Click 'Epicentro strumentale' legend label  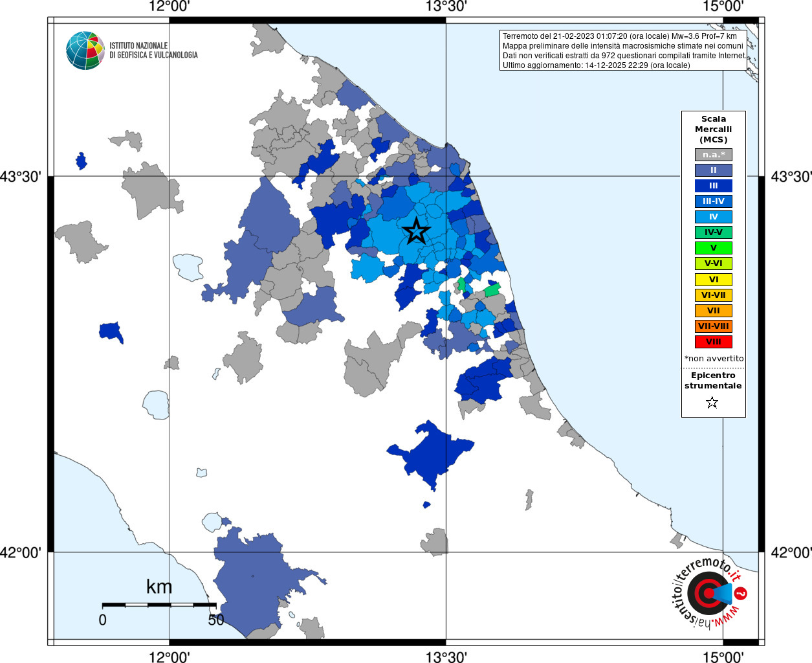713,380
